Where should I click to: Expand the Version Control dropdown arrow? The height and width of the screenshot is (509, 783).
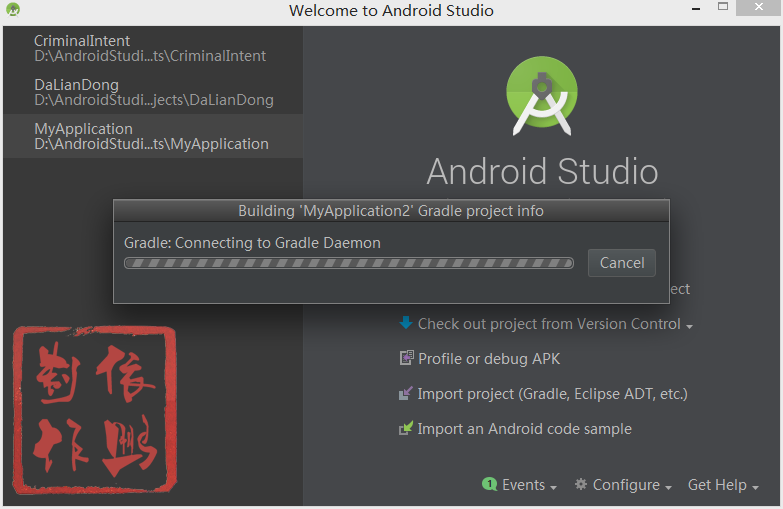[690, 327]
